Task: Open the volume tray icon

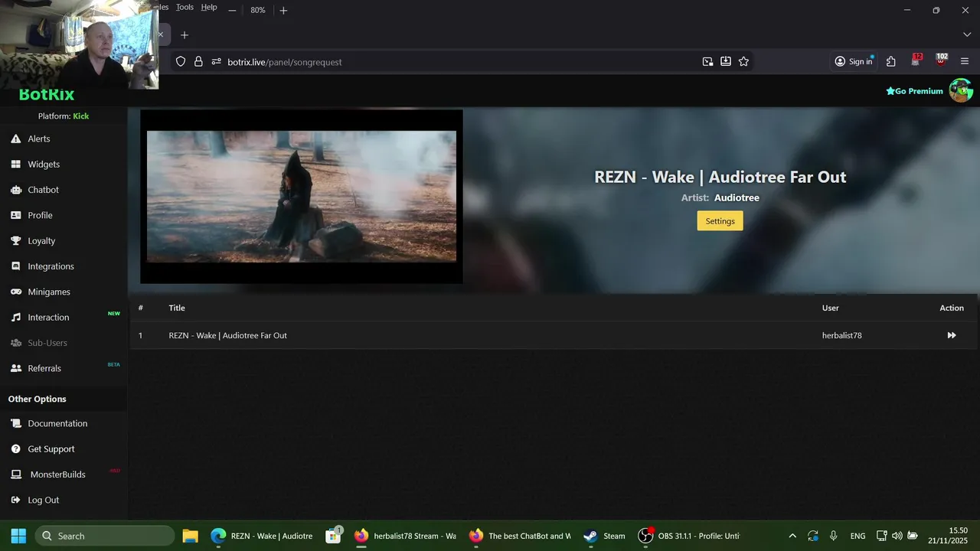Action: (897, 536)
